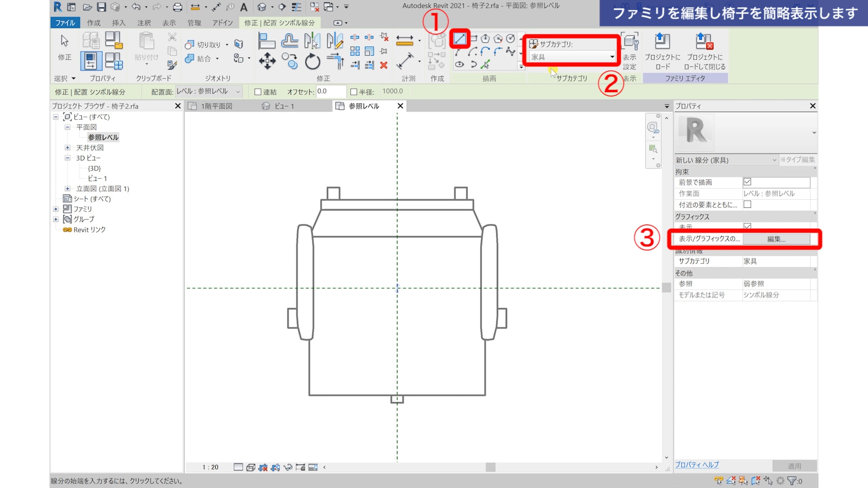Uncheck the Draw in Foreground checkbox
The width and height of the screenshot is (868, 488).
(x=747, y=182)
